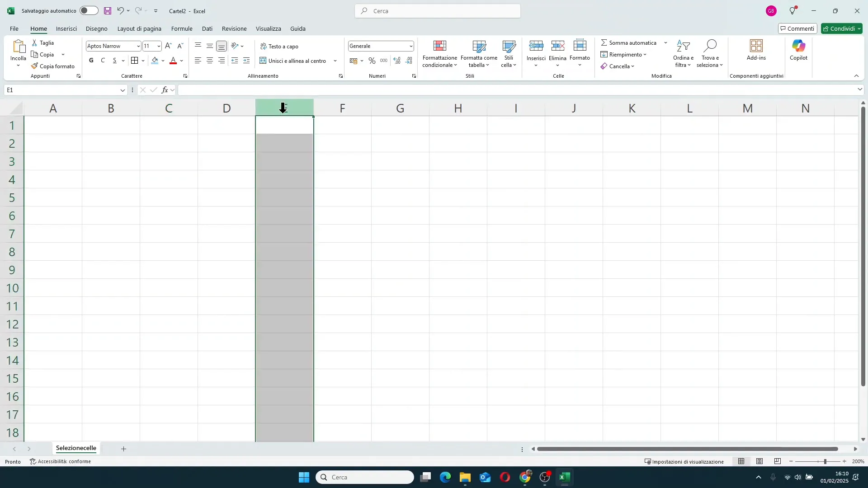Screen dimensions: 868x488
Task: Increase font size with the larger A icon
Action: click(x=168, y=46)
